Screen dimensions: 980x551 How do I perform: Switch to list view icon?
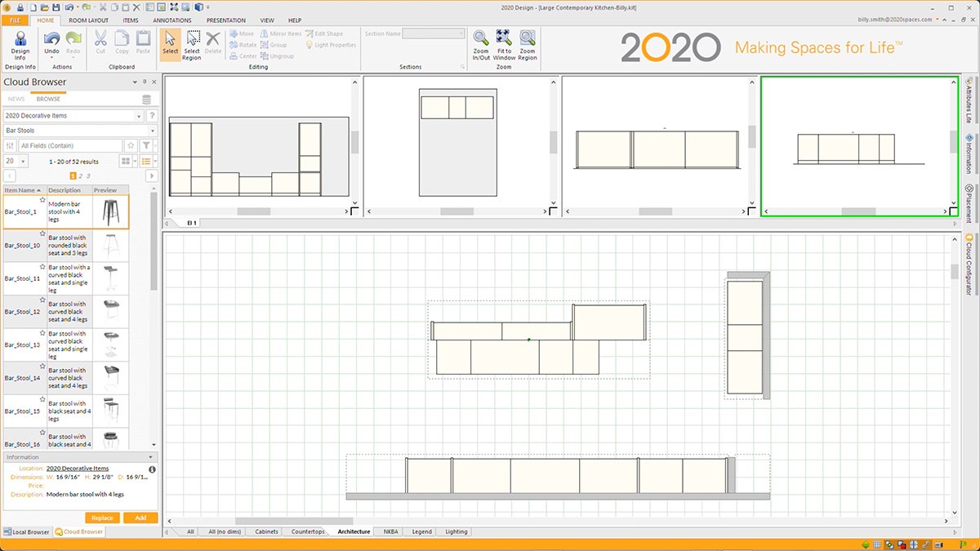point(146,162)
